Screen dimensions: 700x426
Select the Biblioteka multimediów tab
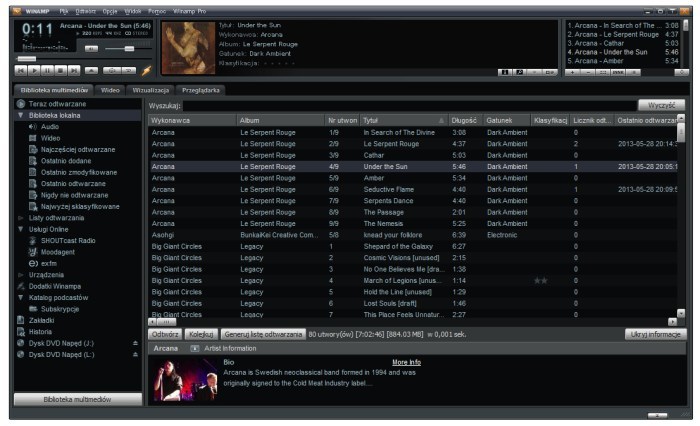click(x=54, y=90)
